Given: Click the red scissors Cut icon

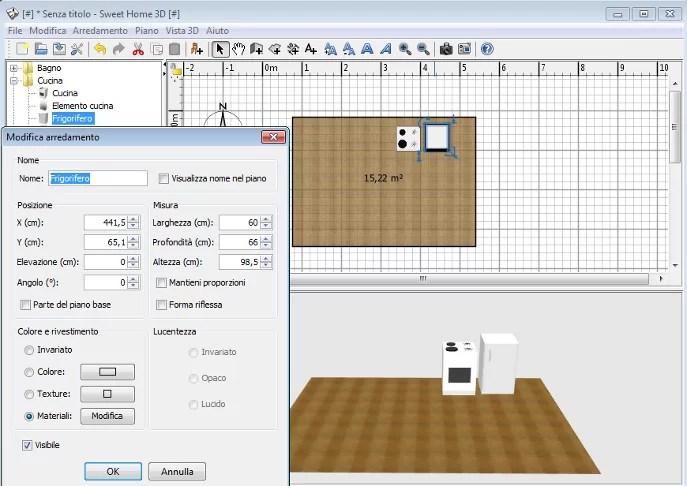Looking at the screenshot, I should [x=138, y=49].
